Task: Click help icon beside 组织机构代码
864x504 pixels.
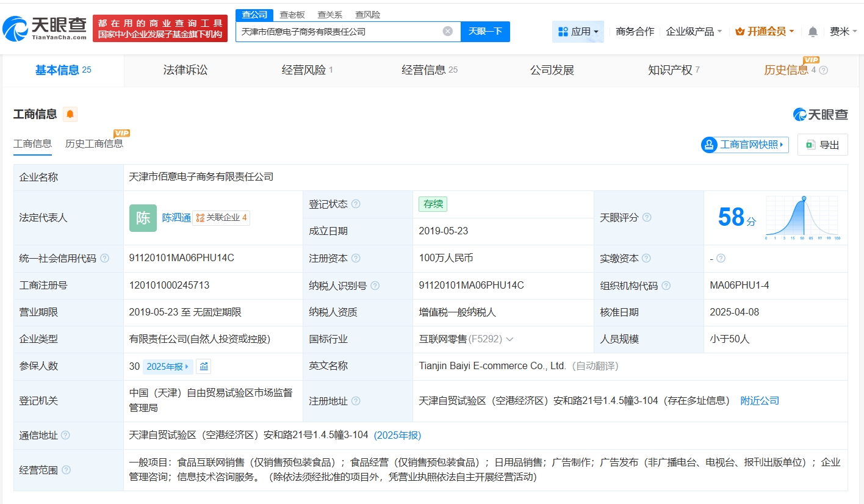Action: click(x=666, y=286)
